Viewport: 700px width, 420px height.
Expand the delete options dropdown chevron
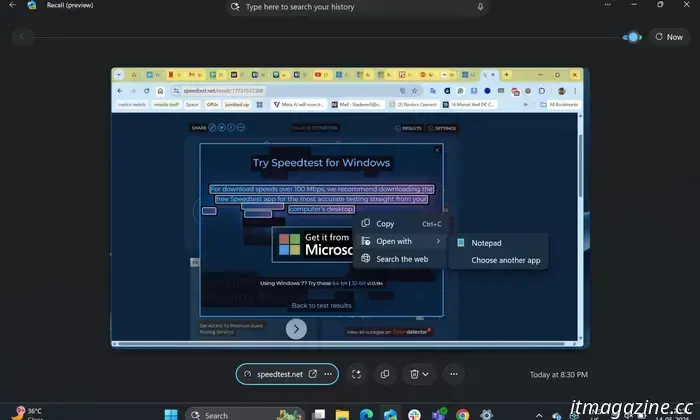tap(426, 374)
